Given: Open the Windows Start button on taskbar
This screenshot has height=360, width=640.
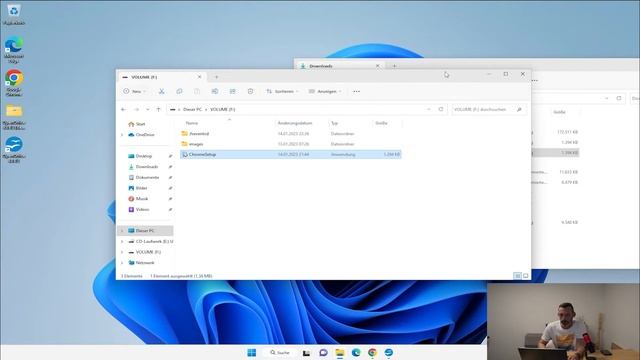Looking at the screenshot, I should pos(252,352).
